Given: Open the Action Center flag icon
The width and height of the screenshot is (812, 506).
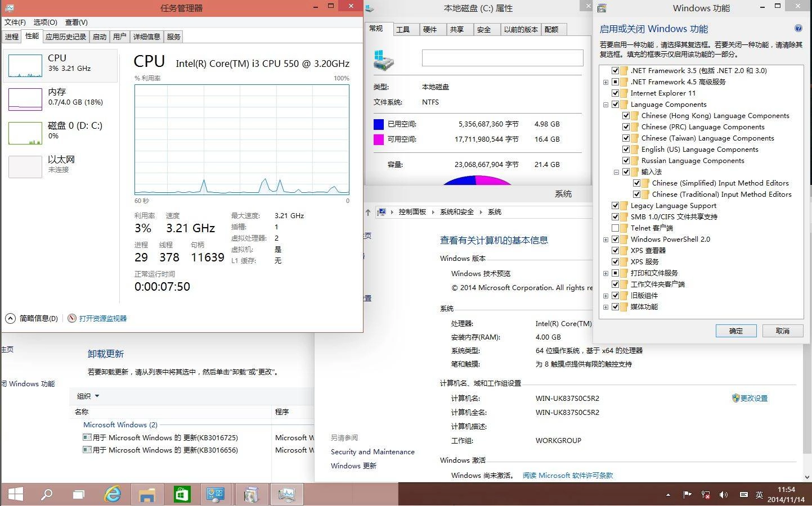Looking at the screenshot, I should point(687,495).
